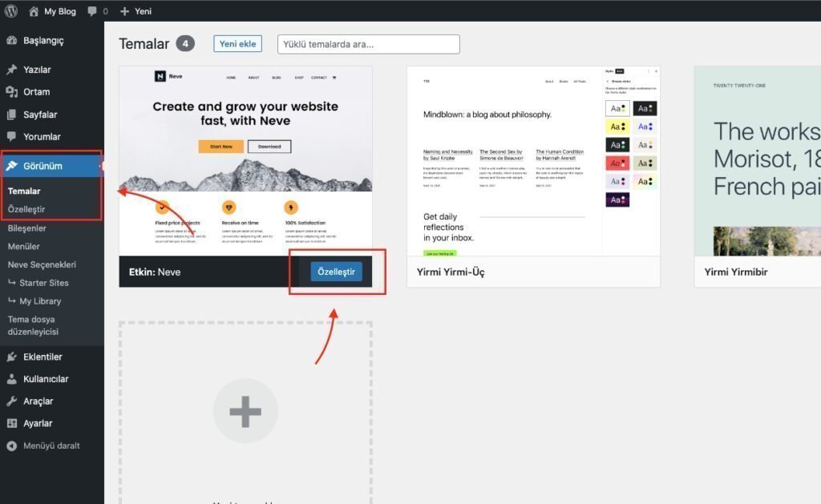
Task: Click the Ortam media icon
Action: [11, 91]
